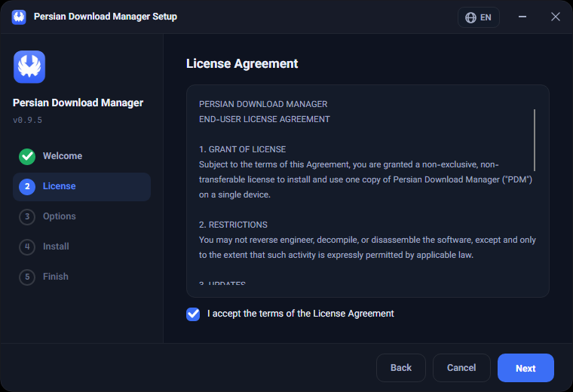Viewport: 573px width, 392px height.
Task: Minimize the setup window
Action: [522, 17]
